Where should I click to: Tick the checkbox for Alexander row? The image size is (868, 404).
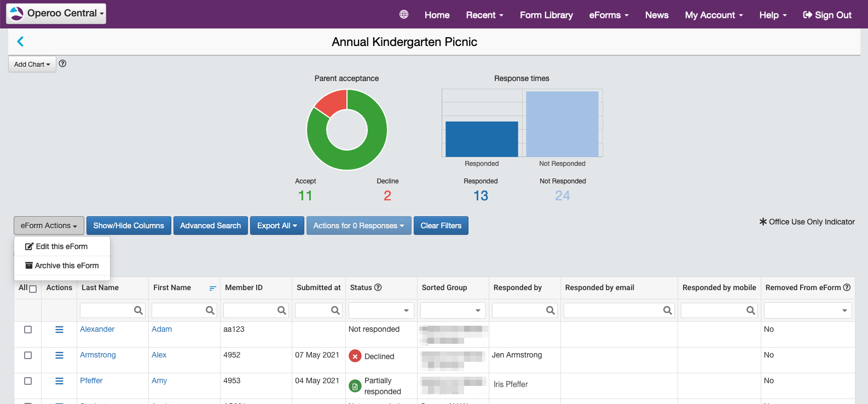(x=28, y=330)
